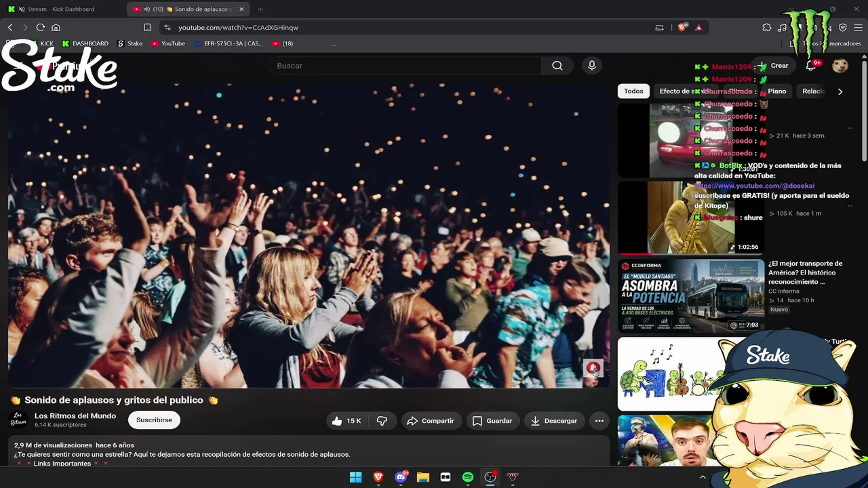Bookmark this page with the bookmark icon
The image size is (868, 488).
[147, 27]
